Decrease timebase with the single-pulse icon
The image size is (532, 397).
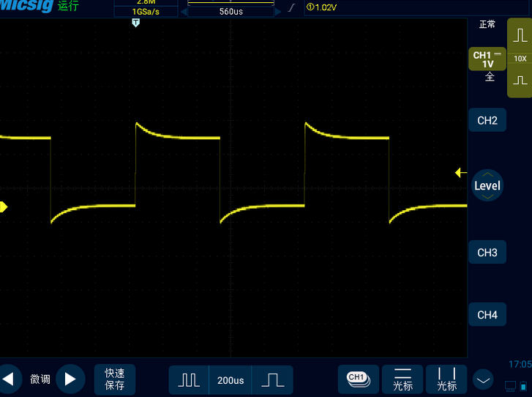coord(272,379)
